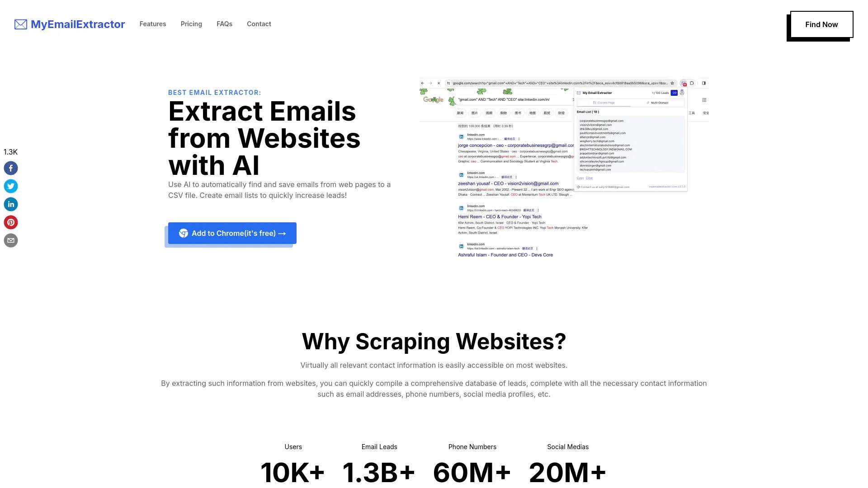868x488 pixels.
Task: Expand the FAQs navigation section
Action: [x=224, y=24]
